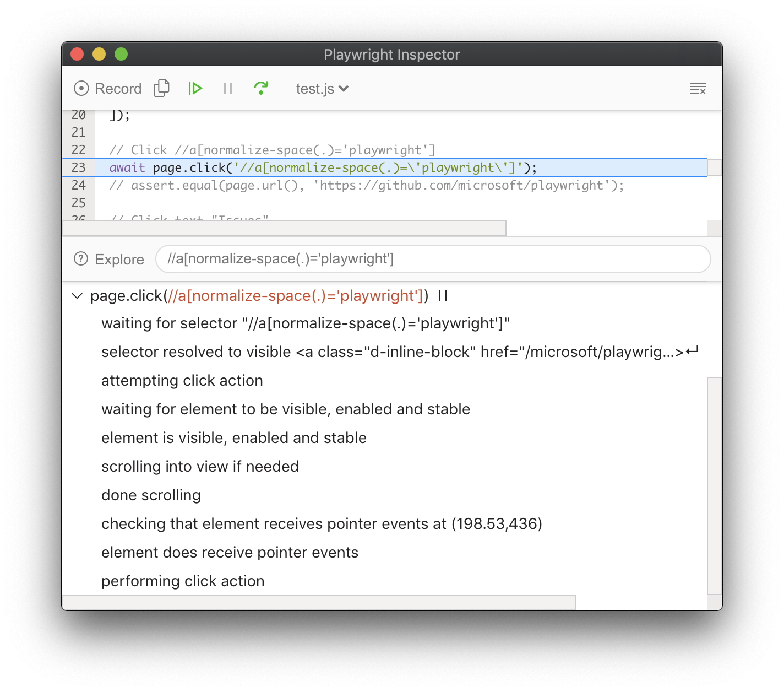Step over to the next action

coord(261,88)
